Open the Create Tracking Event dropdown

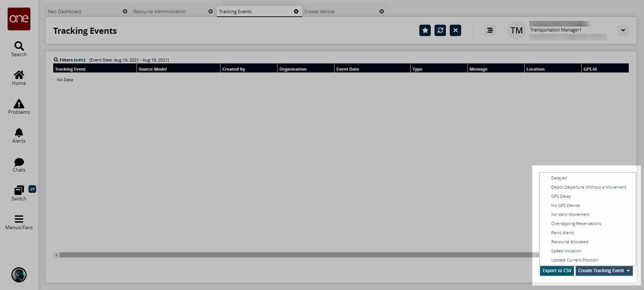[604, 271]
